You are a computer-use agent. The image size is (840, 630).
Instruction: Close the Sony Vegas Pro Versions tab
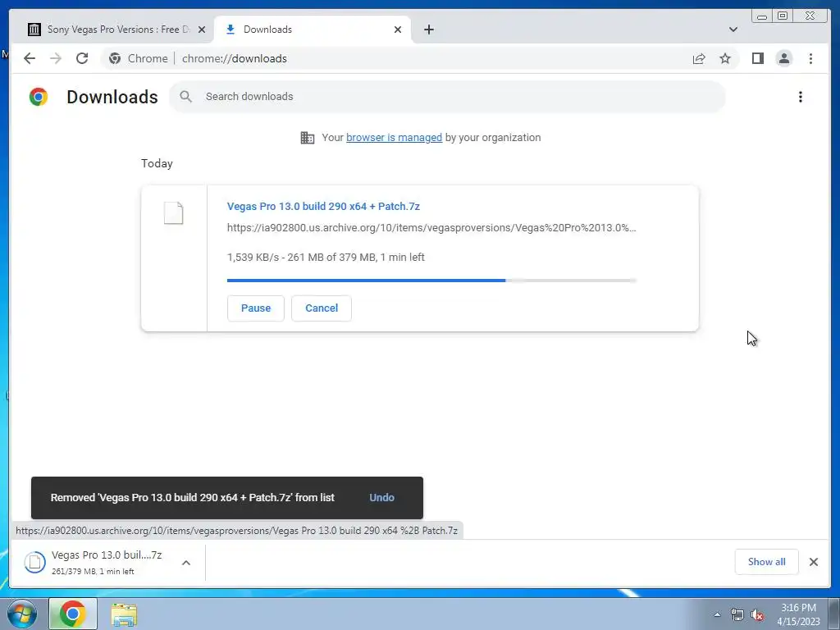pyautogui.click(x=202, y=30)
